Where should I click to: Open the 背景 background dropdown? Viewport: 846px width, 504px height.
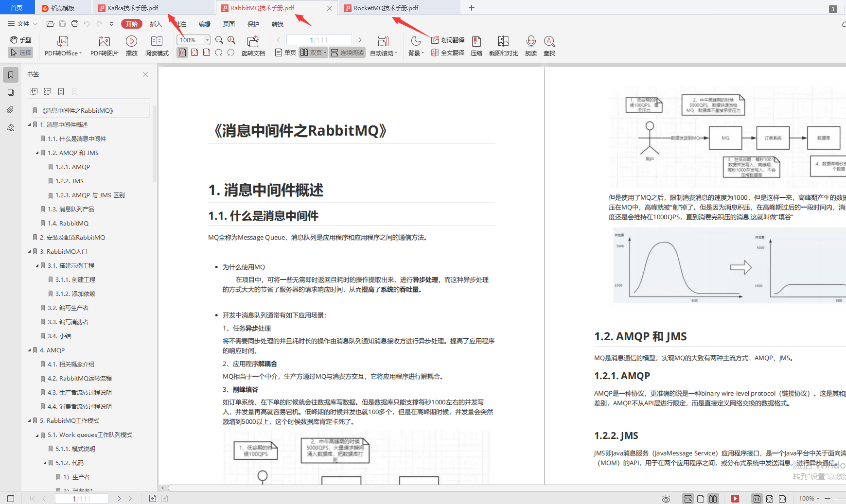click(x=416, y=46)
